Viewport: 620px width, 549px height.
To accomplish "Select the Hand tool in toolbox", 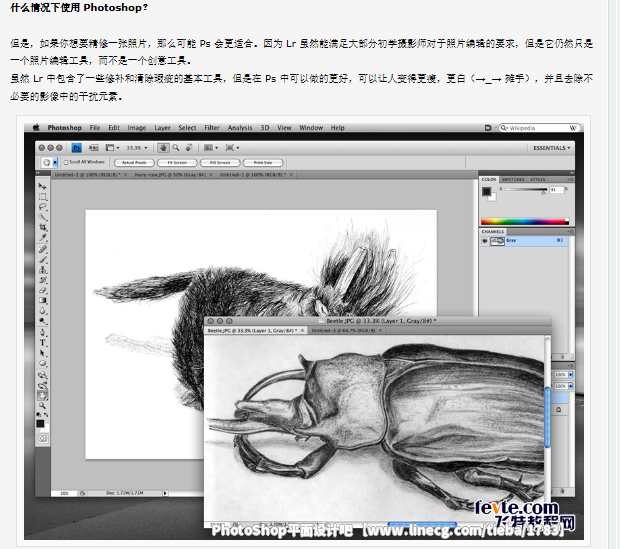I will click(x=42, y=396).
